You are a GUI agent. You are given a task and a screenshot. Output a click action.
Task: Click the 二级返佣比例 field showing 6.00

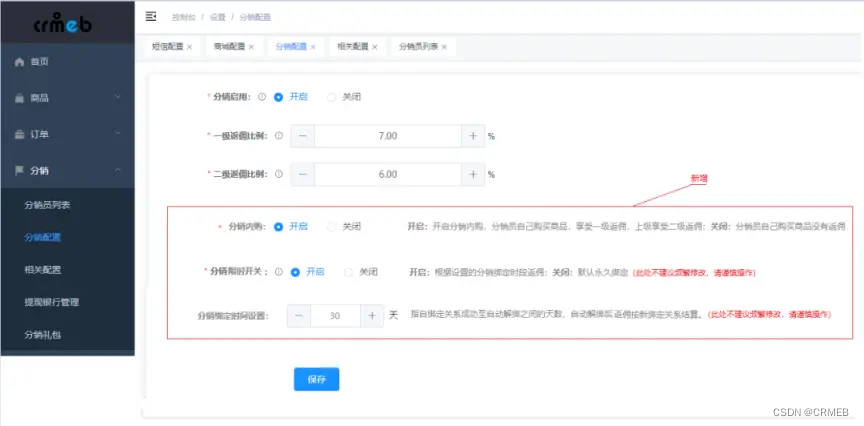point(388,174)
